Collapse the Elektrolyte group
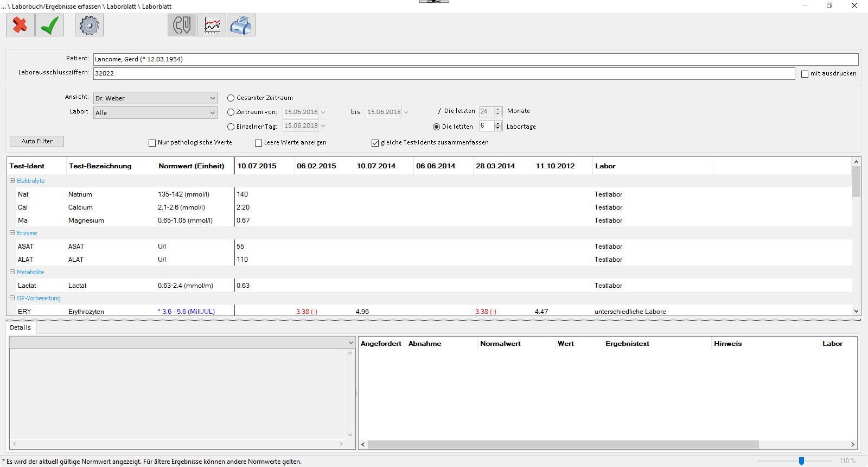The width and height of the screenshot is (868, 467). point(12,181)
